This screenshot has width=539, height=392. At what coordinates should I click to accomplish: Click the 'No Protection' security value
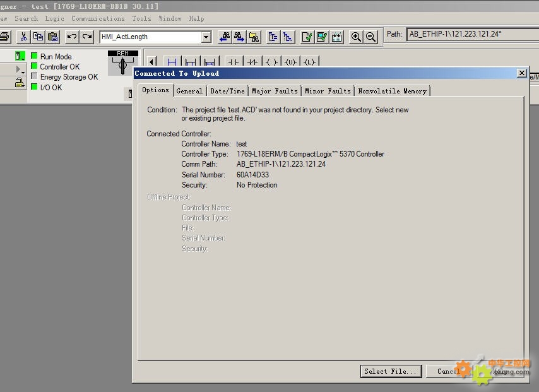coord(257,185)
